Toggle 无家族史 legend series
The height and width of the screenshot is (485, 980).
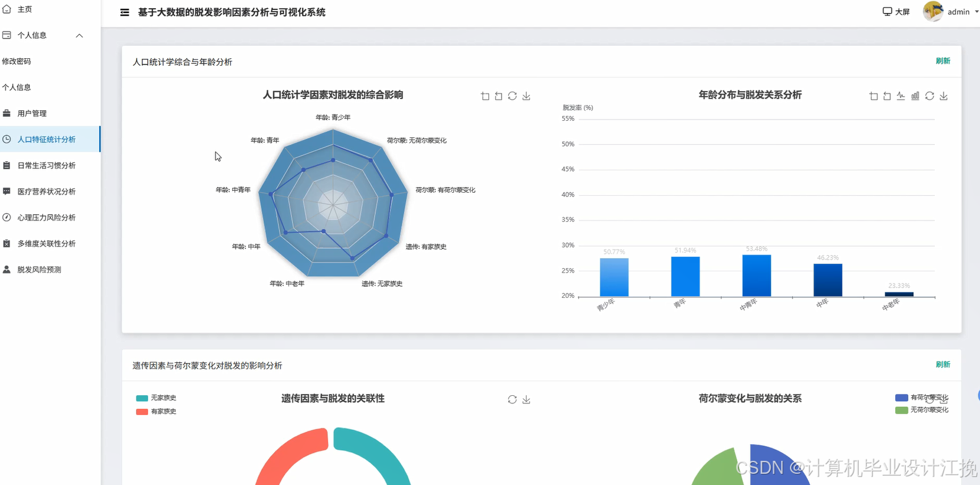[x=157, y=398]
